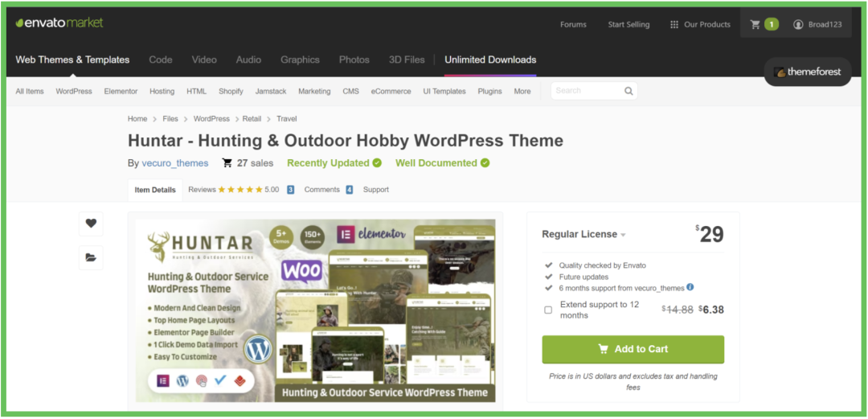Click the Broad123 user account icon
Screen dimensions: 868x419
tap(798, 24)
